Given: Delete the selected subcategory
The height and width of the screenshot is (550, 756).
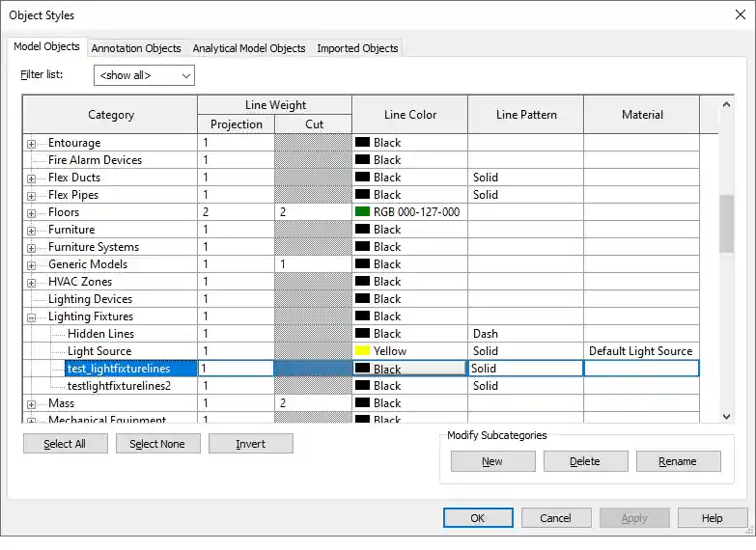Looking at the screenshot, I should [x=585, y=461].
